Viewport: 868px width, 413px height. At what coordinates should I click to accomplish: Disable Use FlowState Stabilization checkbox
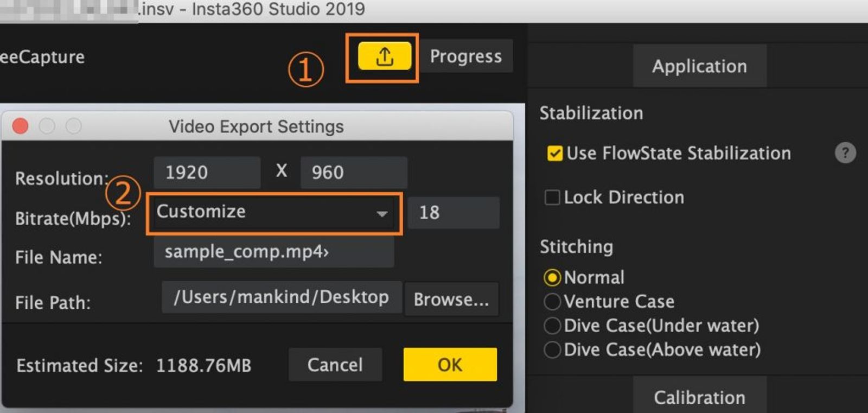pyautogui.click(x=554, y=154)
